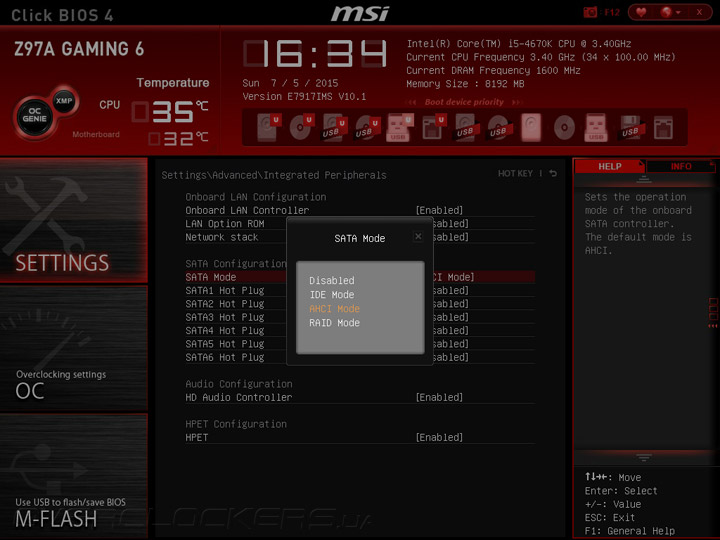The height and width of the screenshot is (540, 720).
Task: Switch to the INFO tab
Action: pos(681,166)
